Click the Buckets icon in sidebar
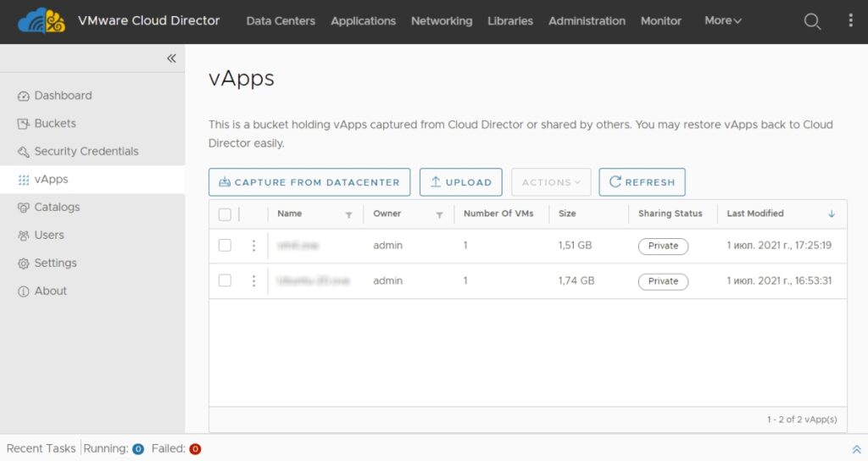This screenshot has width=868, height=461. 23,124
